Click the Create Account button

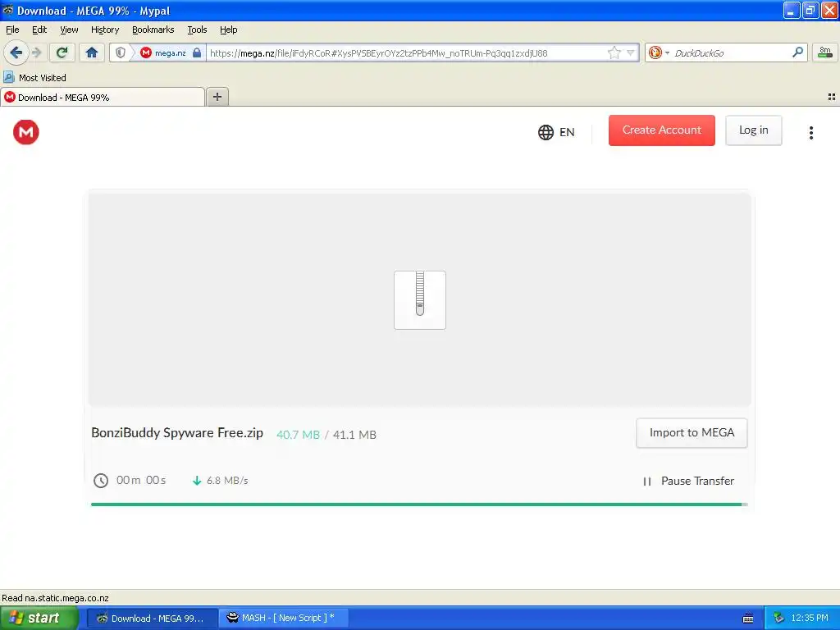pos(662,130)
